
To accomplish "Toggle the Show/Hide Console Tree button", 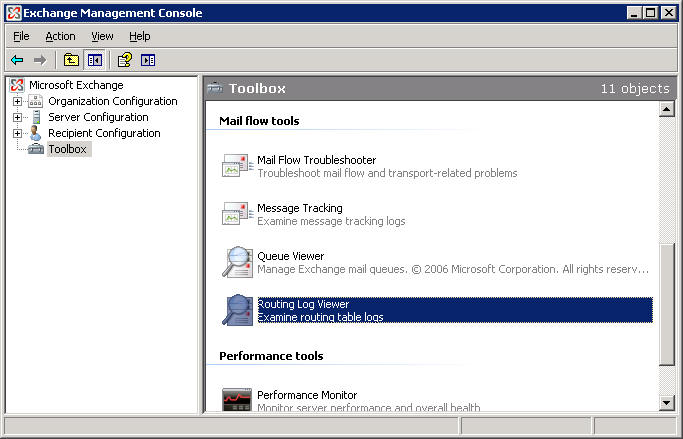I will [x=95, y=60].
